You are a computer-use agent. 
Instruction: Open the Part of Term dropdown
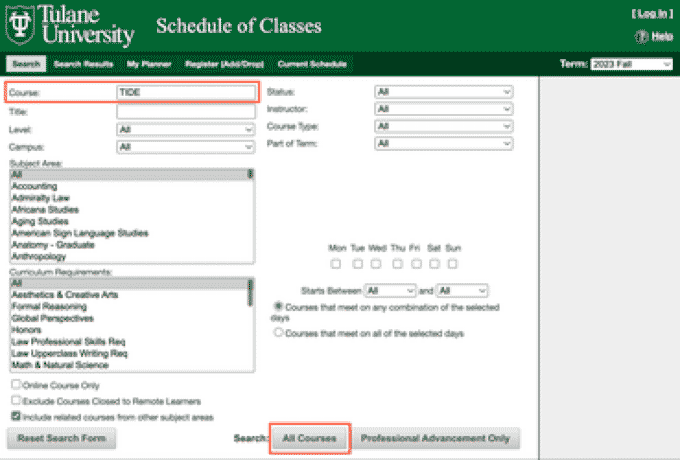pyautogui.click(x=444, y=144)
